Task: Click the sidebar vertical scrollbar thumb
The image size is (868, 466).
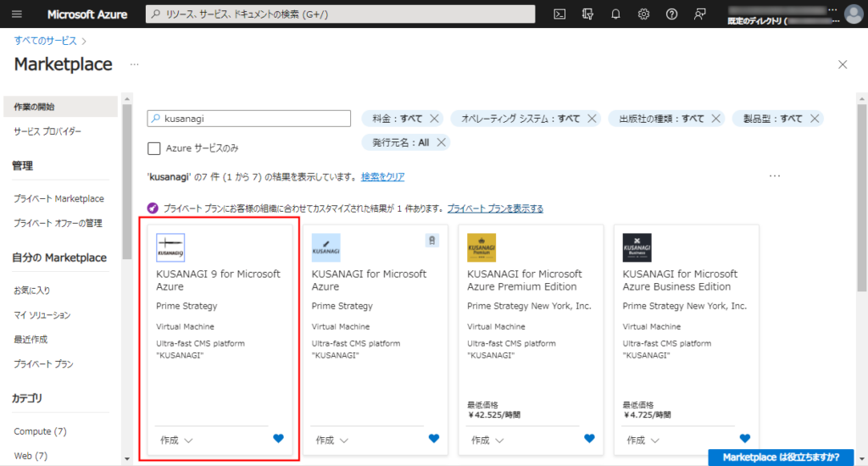Action: 127,181
